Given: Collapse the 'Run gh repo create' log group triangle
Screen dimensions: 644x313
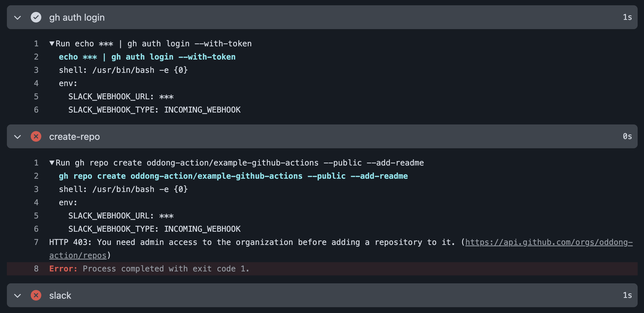Looking at the screenshot, I should [52, 163].
